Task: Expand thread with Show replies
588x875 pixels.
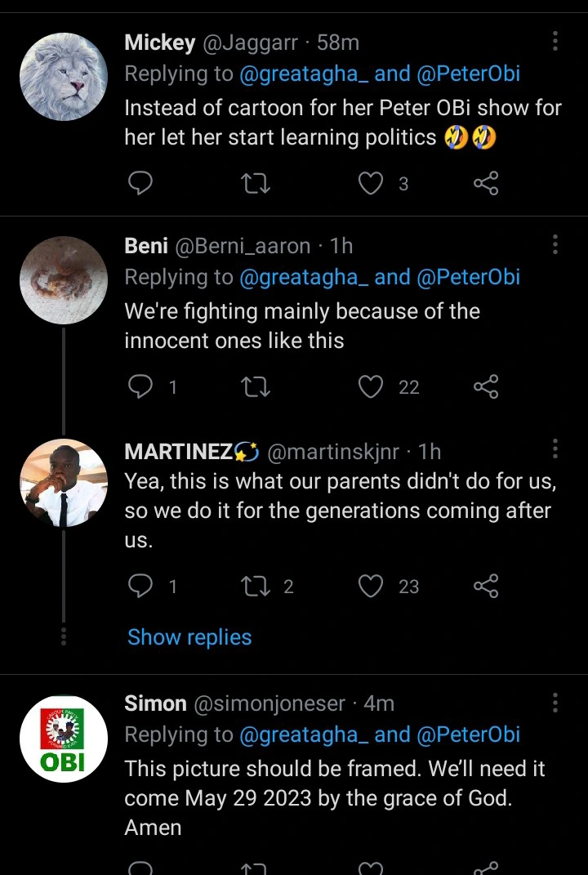Action: tap(189, 637)
